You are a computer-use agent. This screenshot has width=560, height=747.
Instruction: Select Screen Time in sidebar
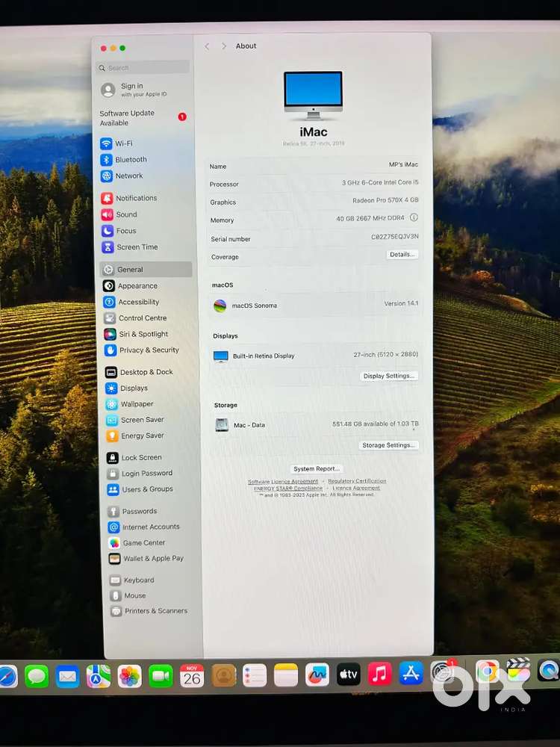tap(136, 247)
